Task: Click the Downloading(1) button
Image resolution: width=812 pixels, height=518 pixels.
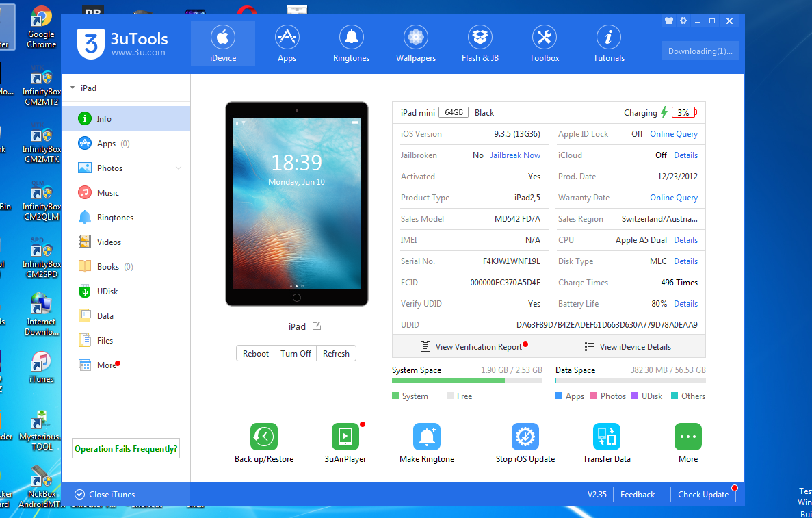Action: [x=700, y=51]
